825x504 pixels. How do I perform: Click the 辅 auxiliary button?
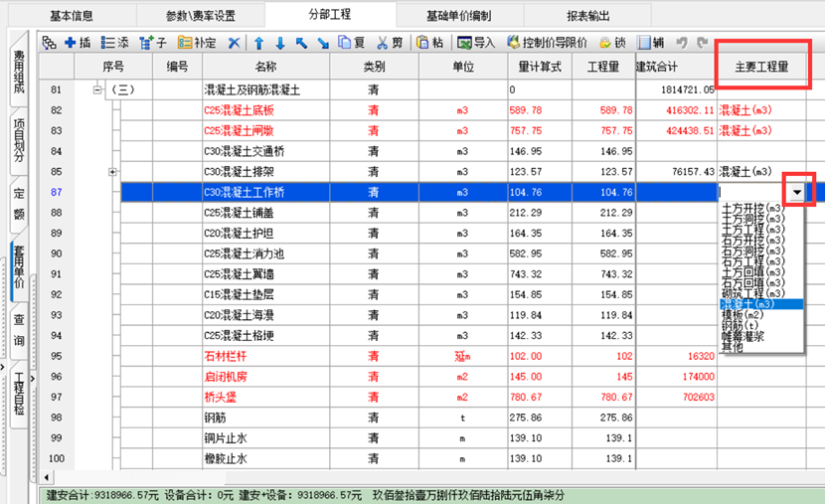click(651, 43)
